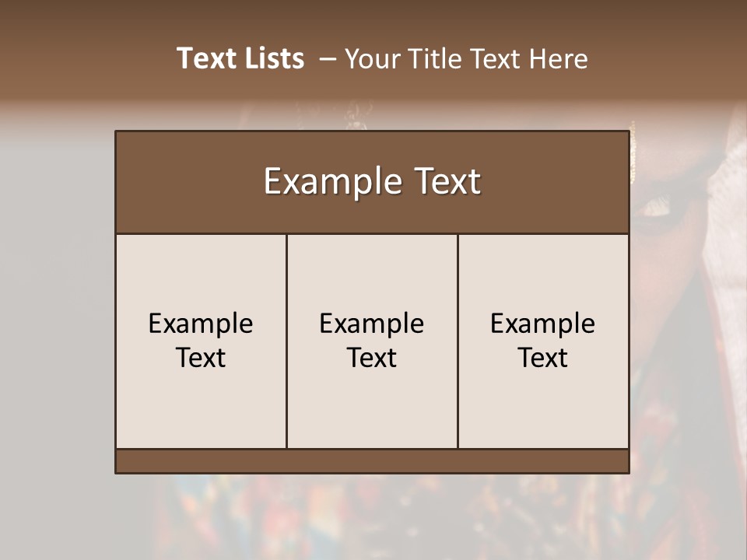This screenshot has height=560, width=747.
Task: Click the word "Text" in the right cell
Action: click(542, 358)
